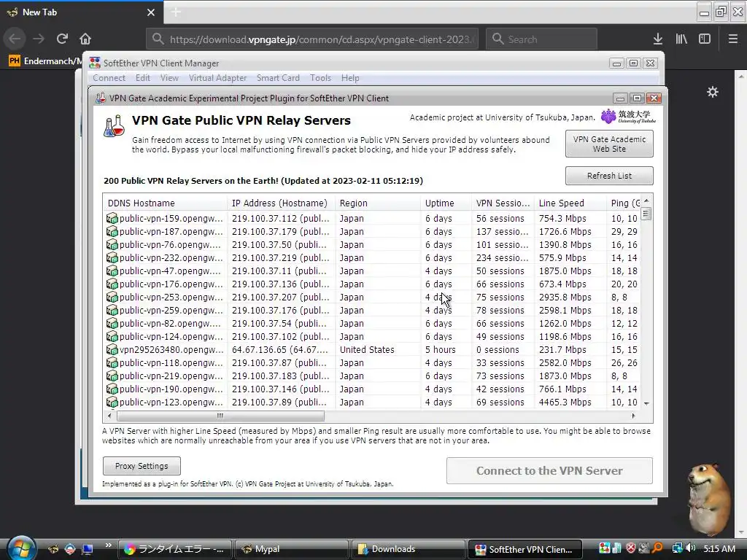Image resolution: width=747 pixels, height=560 pixels.
Task: Select the public-vpn-118 hostname row
Action: [x=171, y=363]
